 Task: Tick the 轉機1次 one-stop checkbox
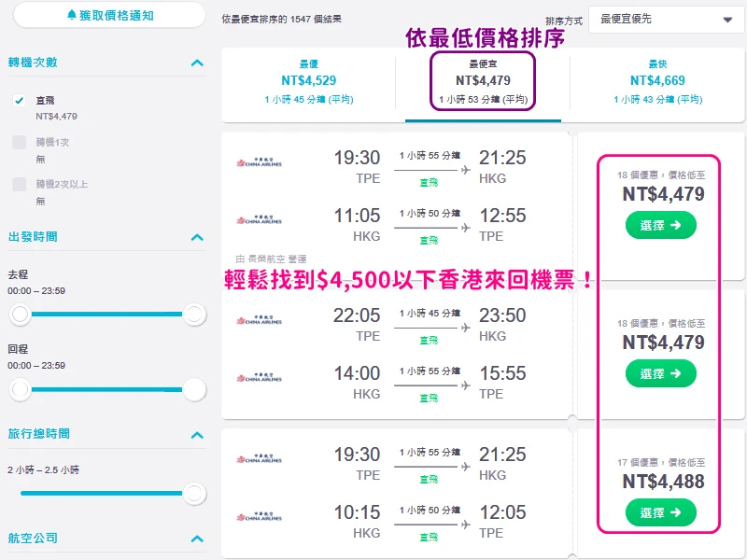[x=20, y=143]
